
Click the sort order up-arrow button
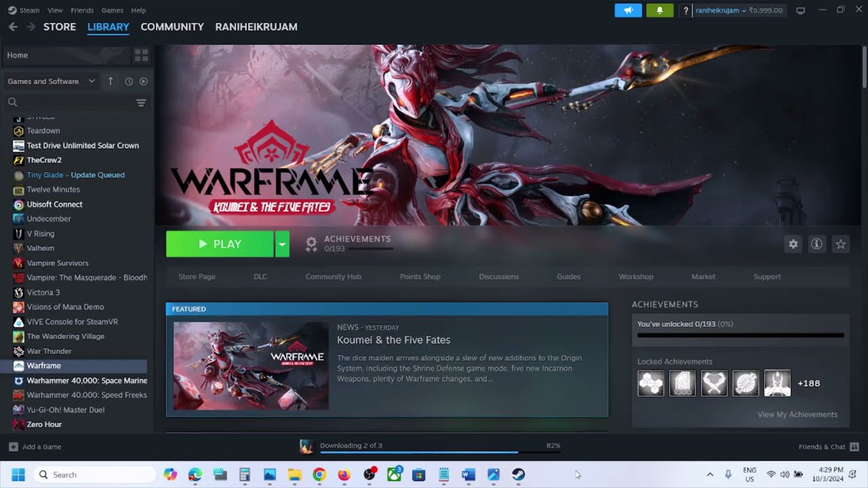click(x=111, y=81)
